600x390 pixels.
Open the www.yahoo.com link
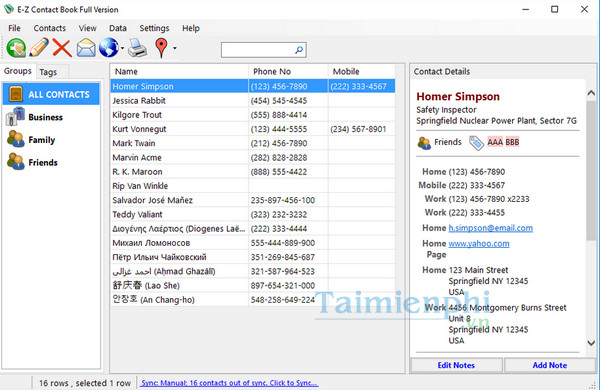point(479,243)
